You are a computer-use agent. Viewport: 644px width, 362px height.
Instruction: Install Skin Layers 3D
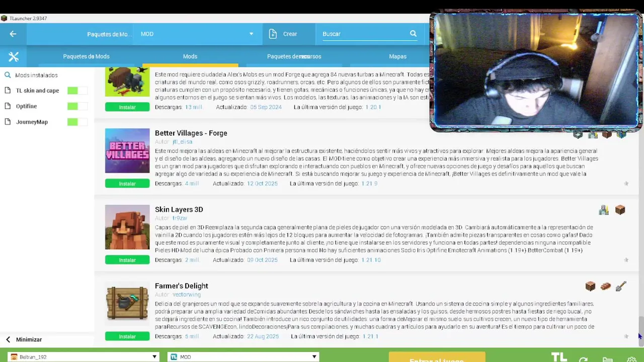click(127, 260)
